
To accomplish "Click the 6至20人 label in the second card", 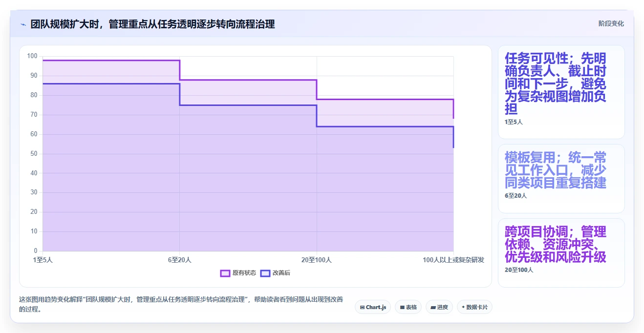I will point(515,196).
